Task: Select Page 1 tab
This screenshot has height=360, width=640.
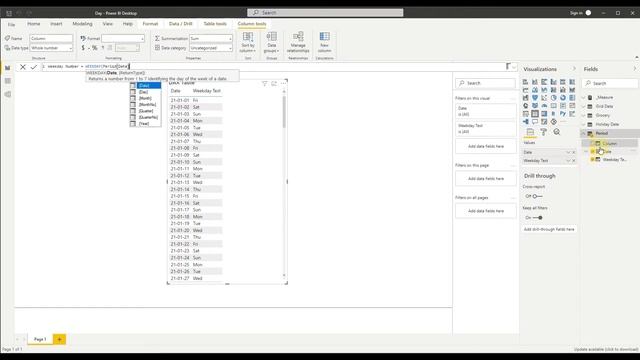Action: coord(40,339)
